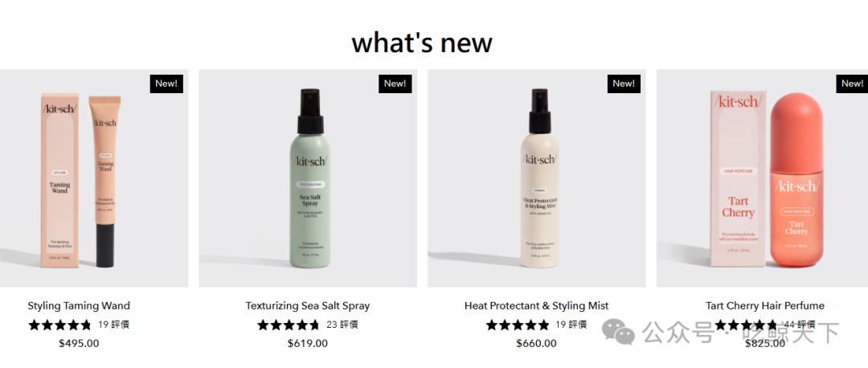Click the Texturizing Sea Salt Spray title
This screenshot has height=368, width=868.
click(308, 305)
